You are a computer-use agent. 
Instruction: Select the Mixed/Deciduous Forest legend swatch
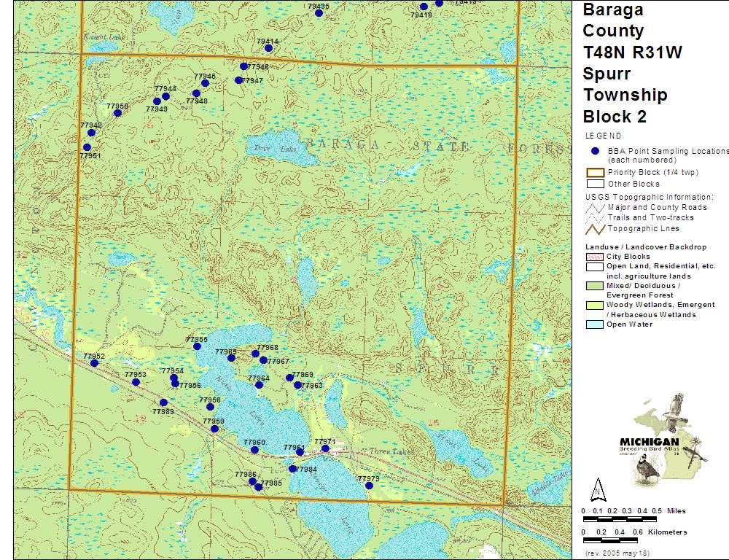pyautogui.click(x=595, y=287)
